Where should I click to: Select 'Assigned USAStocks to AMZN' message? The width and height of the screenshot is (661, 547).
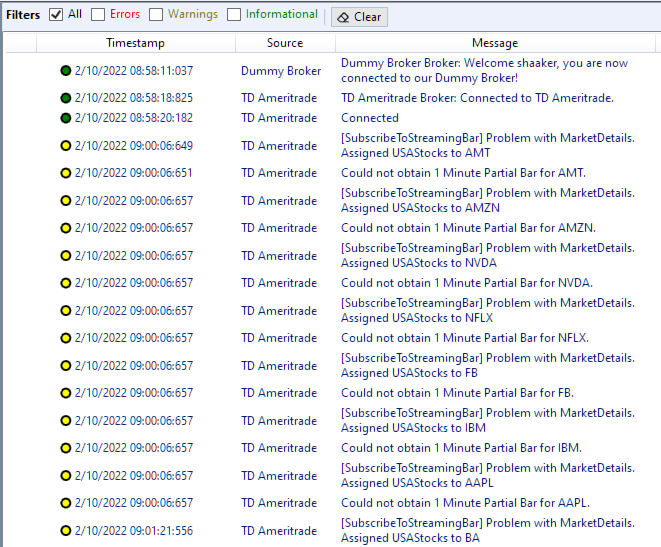488,200
